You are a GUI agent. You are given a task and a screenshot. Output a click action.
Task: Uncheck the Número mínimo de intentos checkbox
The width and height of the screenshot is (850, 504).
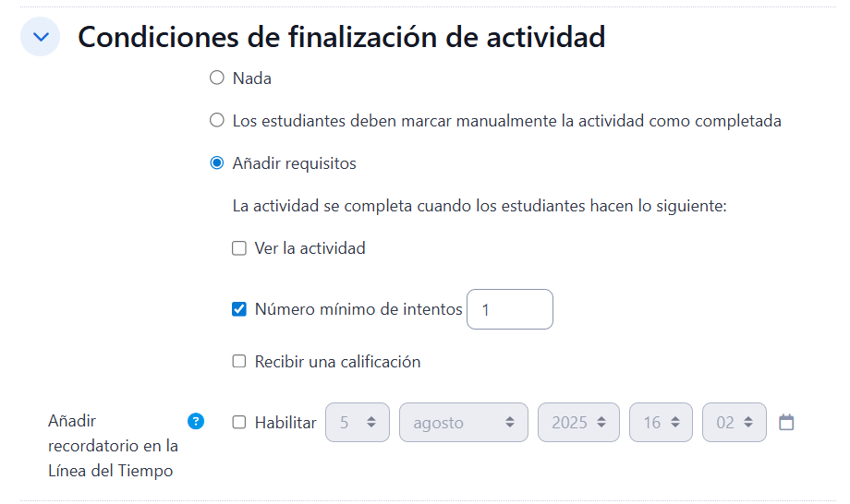tap(239, 310)
